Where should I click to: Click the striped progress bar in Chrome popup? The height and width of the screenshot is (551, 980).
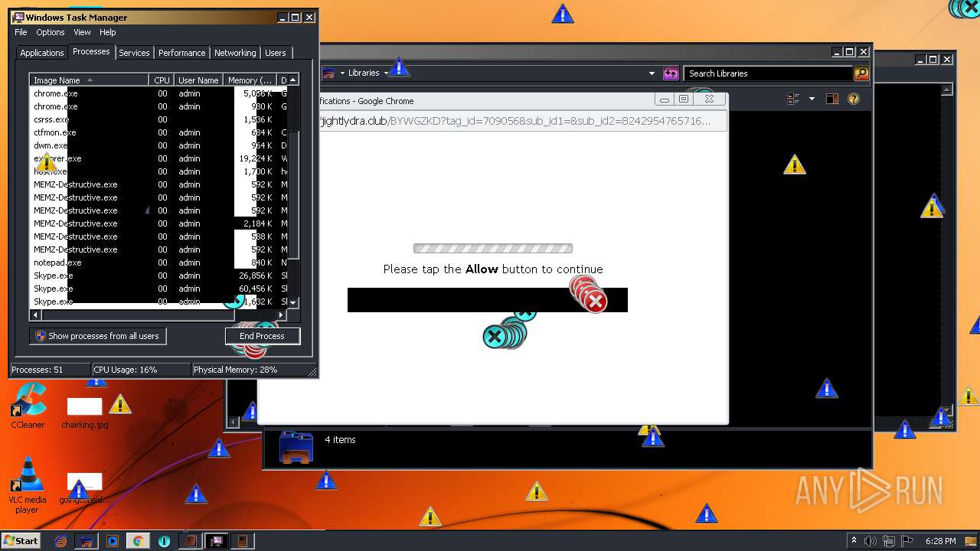click(493, 248)
